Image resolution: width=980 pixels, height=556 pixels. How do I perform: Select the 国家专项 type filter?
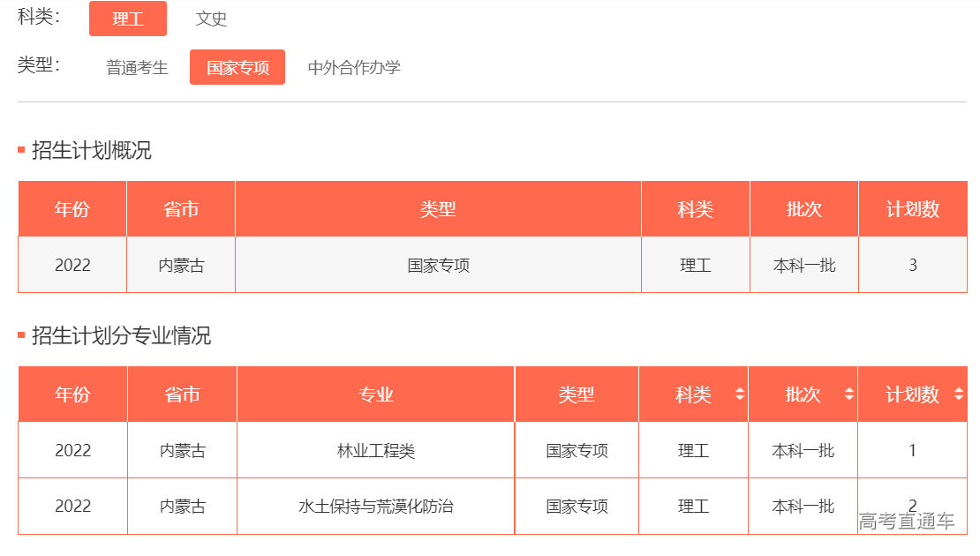pos(237,67)
